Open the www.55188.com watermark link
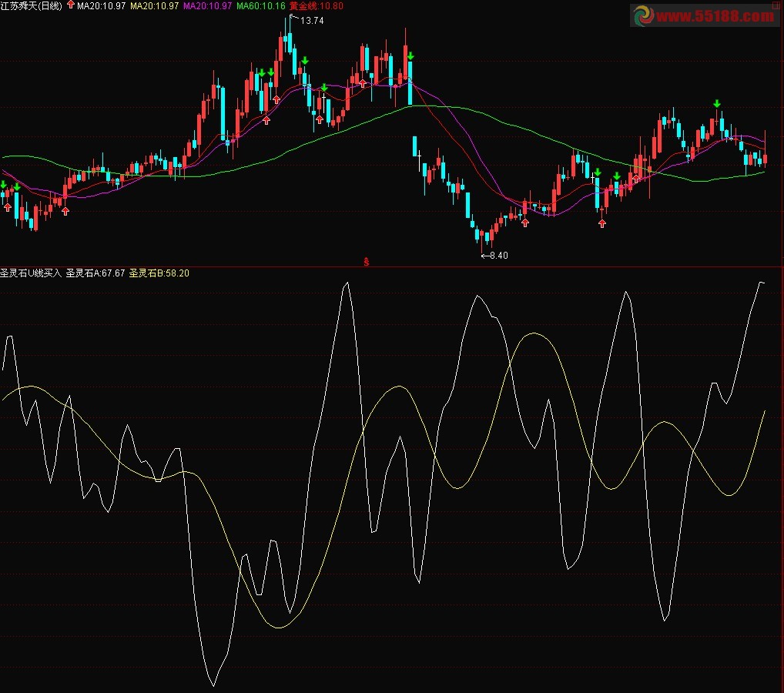This screenshot has width=784, height=693. [x=715, y=16]
